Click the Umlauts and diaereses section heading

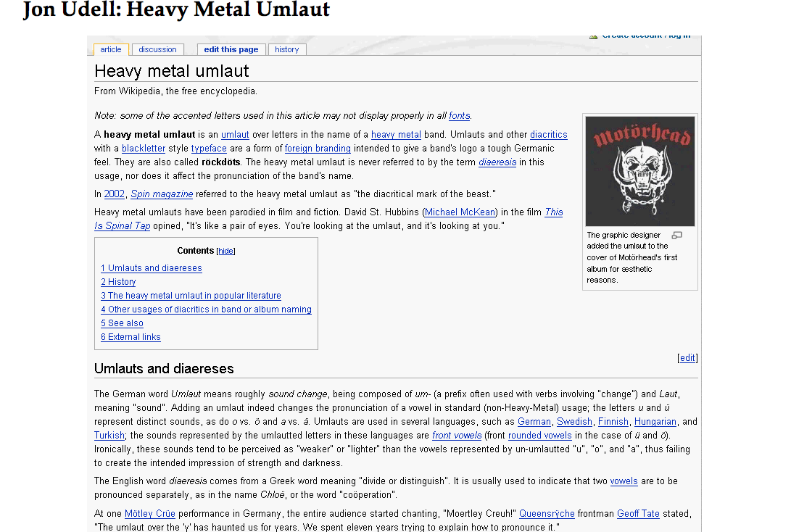(164, 369)
